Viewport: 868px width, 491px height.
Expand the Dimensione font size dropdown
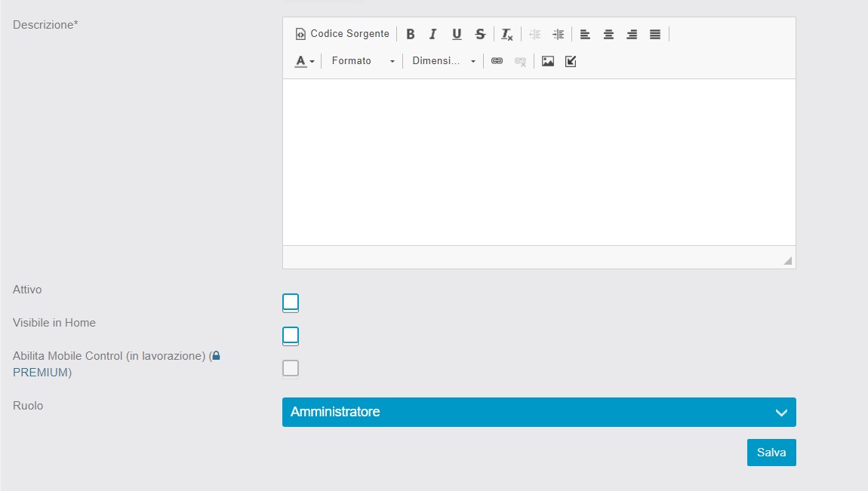click(x=443, y=61)
